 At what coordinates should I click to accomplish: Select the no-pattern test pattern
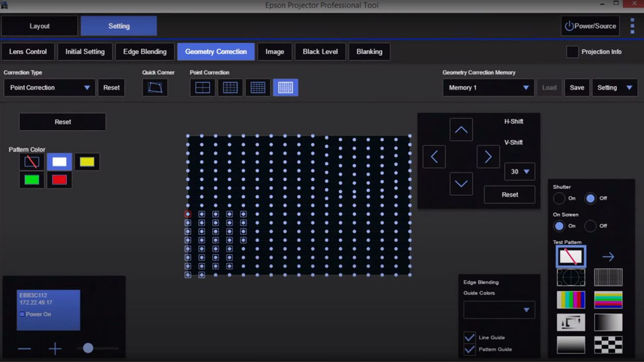(x=571, y=257)
